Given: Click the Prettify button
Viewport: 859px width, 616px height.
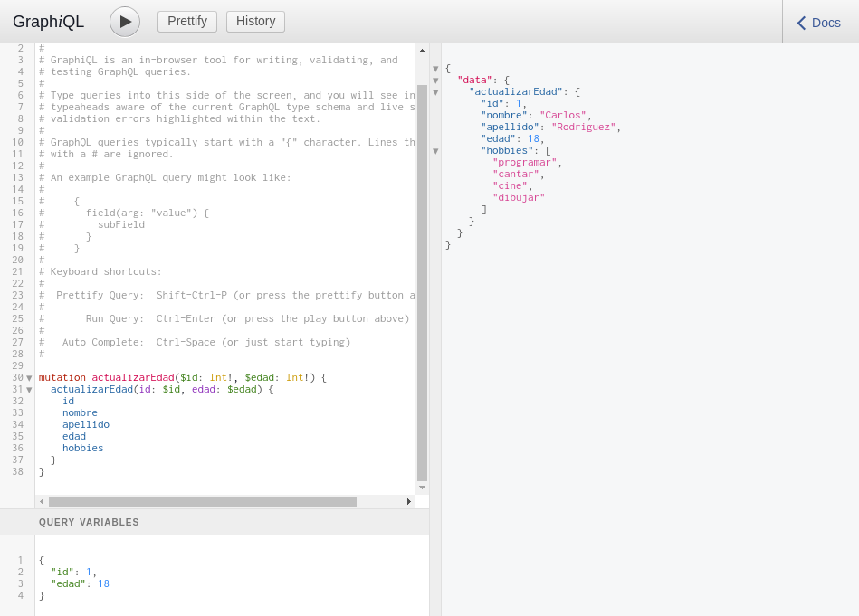Looking at the screenshot, I should point(187,22).
